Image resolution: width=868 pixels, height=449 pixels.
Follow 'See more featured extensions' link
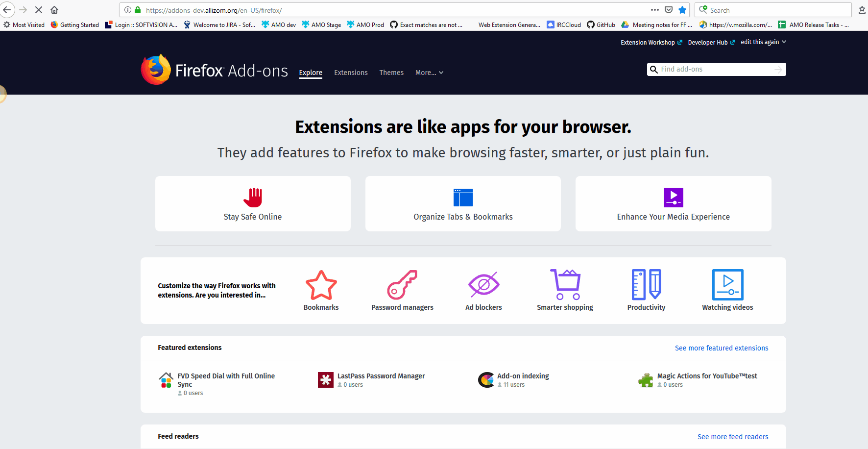click(722, 348)
